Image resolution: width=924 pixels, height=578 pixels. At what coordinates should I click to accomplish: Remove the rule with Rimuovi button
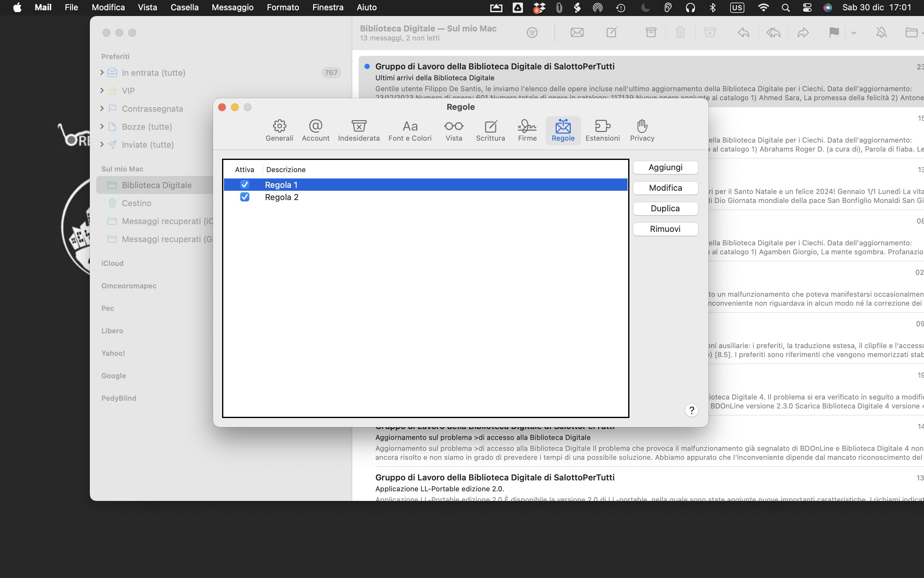(665, 229)
